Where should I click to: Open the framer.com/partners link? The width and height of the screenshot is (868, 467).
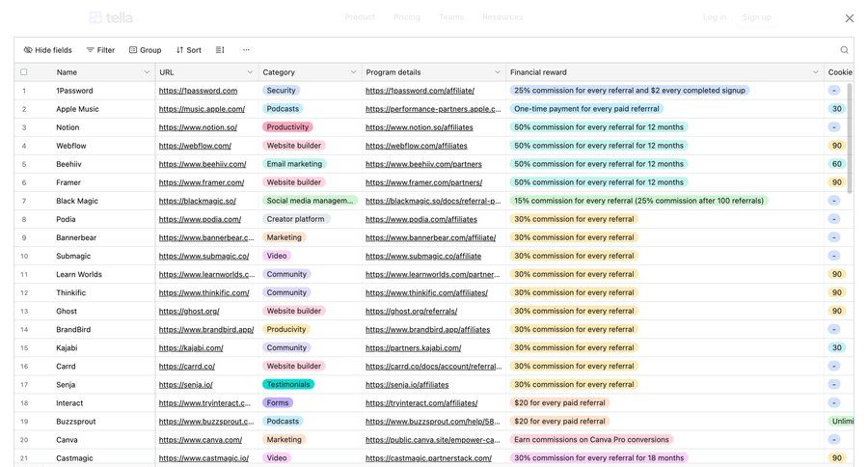pos(423,182)
